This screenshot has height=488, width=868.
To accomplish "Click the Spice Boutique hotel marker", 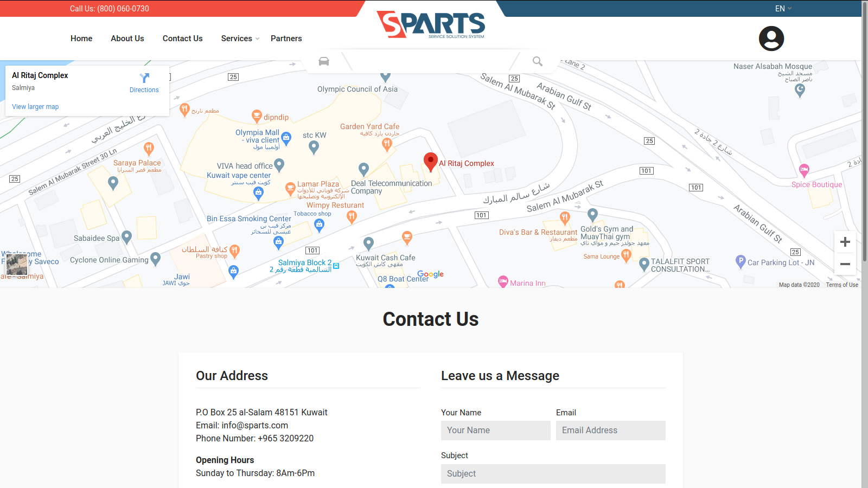I will pos(805,170).
